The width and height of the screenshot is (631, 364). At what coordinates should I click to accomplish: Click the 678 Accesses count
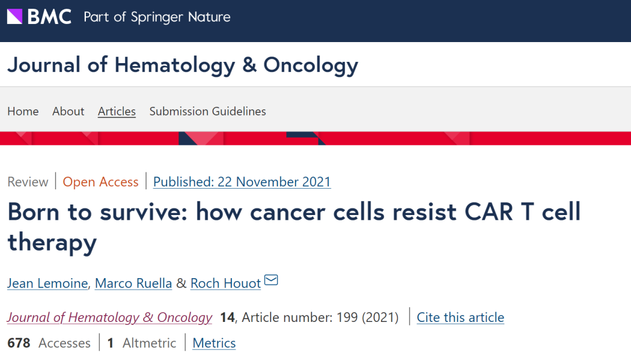[48, 343]
